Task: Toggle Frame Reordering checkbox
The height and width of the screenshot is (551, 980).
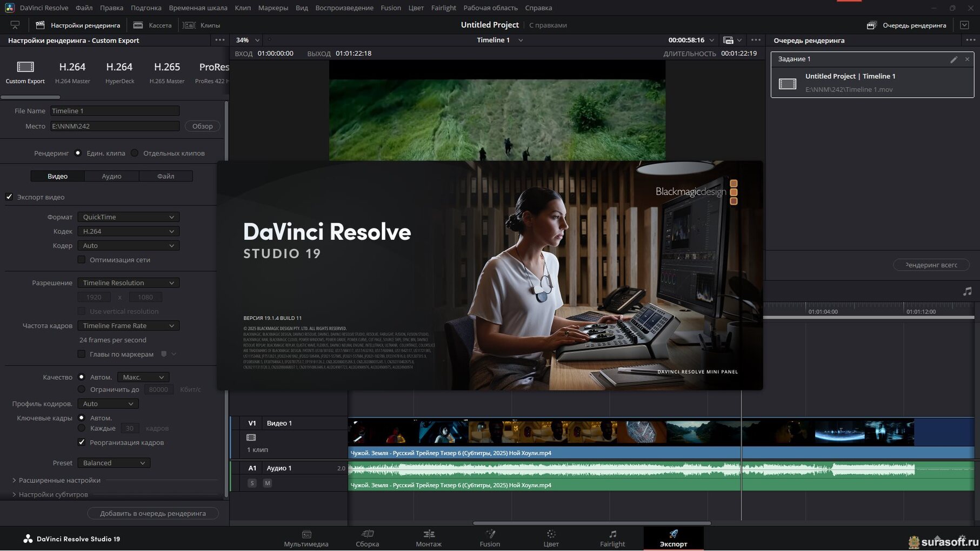Action: (82, 442)
